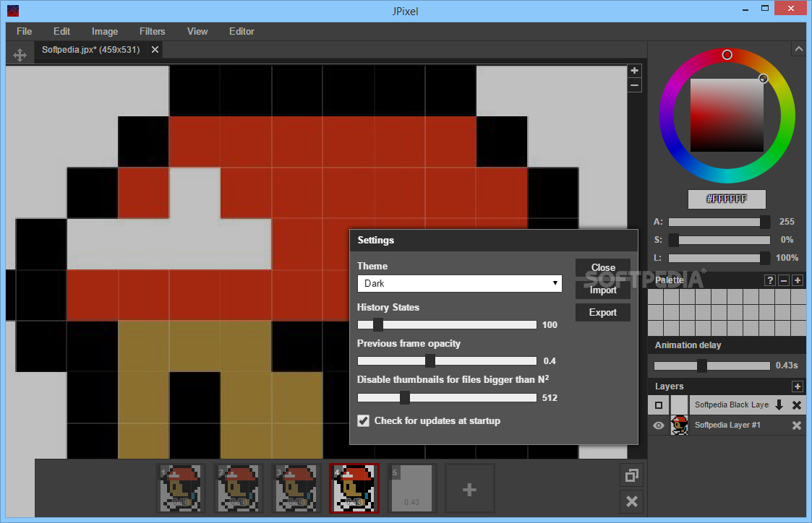The height and width of the screenshot is (523, 812).
Task: Add a new animation frame
Action: pyautogui.click(x=470, y=489)
